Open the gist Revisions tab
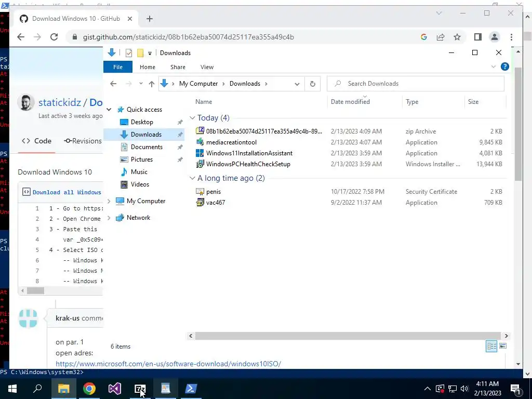This screenshot has width=532, height=399. tap(83, 141)
